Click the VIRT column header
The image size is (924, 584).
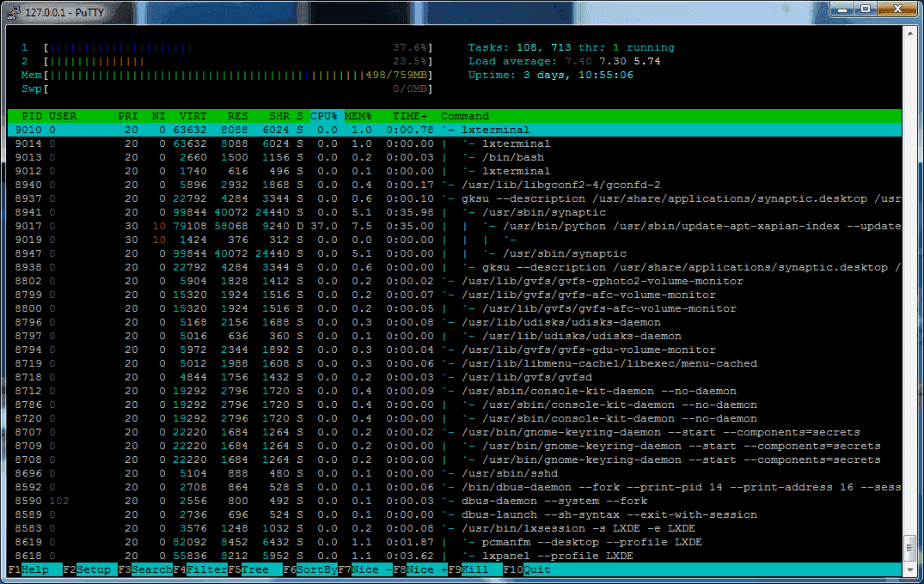point(193,116)
